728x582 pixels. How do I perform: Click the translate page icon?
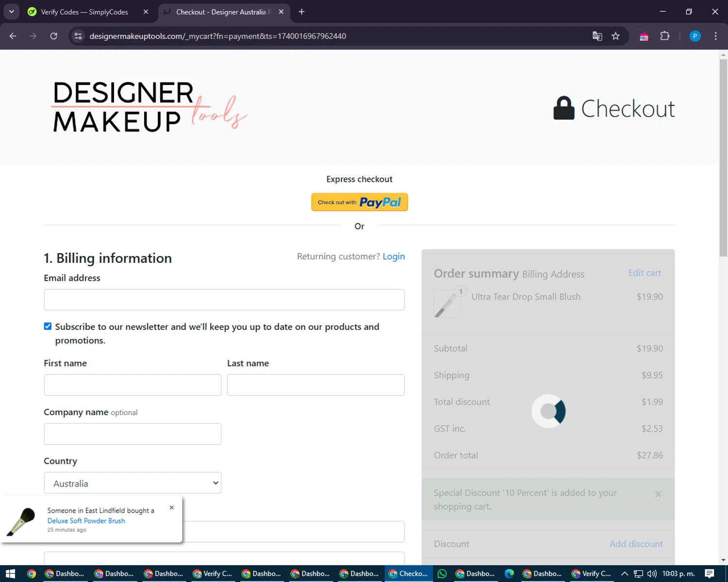[597, 36]
